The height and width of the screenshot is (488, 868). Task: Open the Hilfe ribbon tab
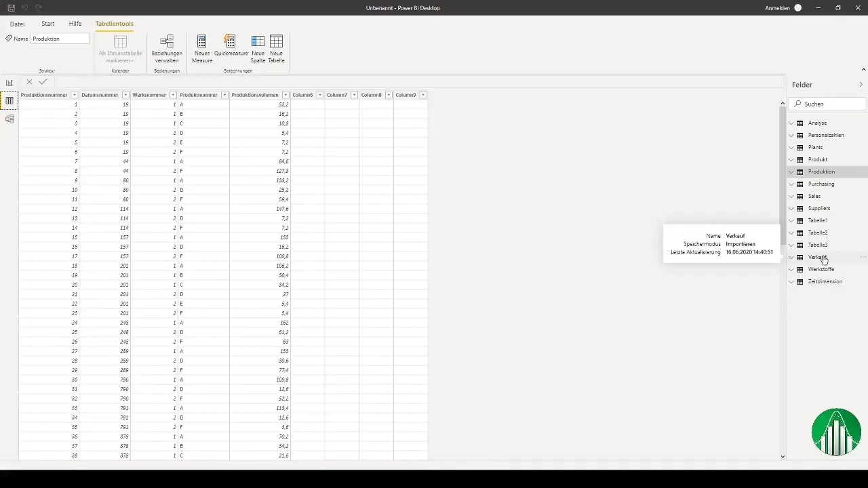tap(75, 24)
